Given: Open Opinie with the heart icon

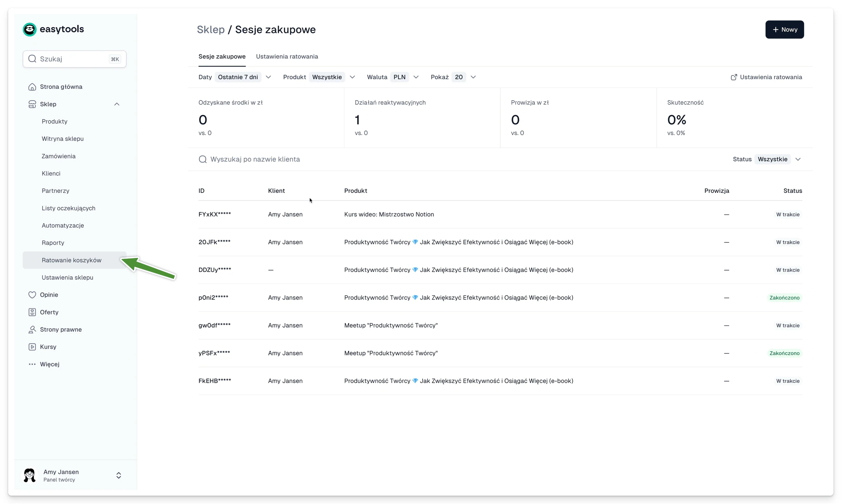Looking at the screenshot, I should [32, 295].
